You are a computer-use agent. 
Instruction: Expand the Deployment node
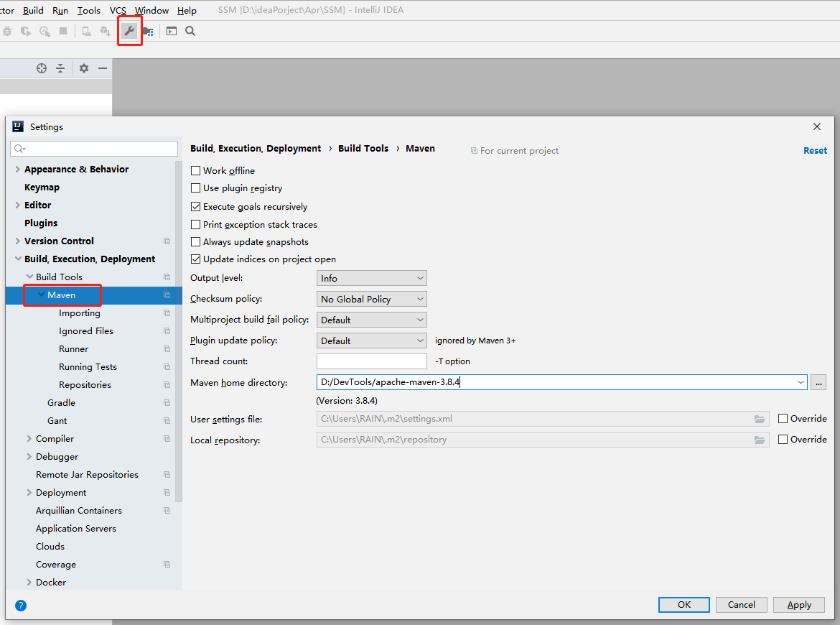pos(29,492)
